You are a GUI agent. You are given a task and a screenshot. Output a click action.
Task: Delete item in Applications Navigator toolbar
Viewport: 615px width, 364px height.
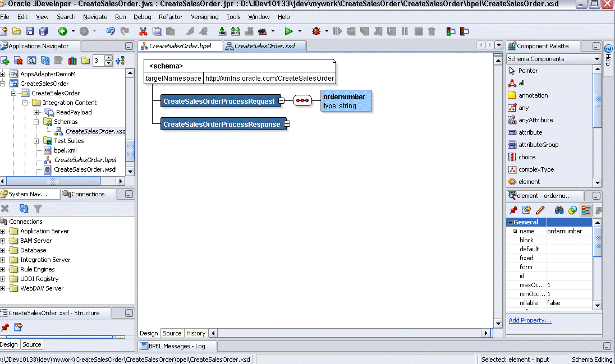[x=18, y=61]
